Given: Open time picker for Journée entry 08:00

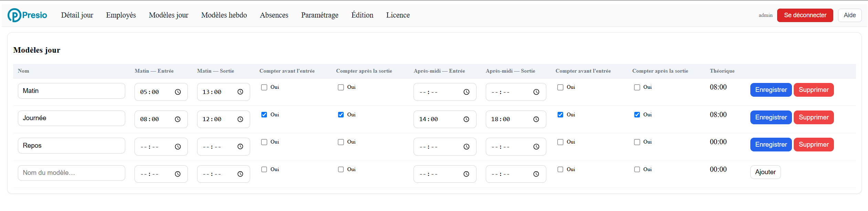Looking at the screenshot, I should click(x=178, y=119).
